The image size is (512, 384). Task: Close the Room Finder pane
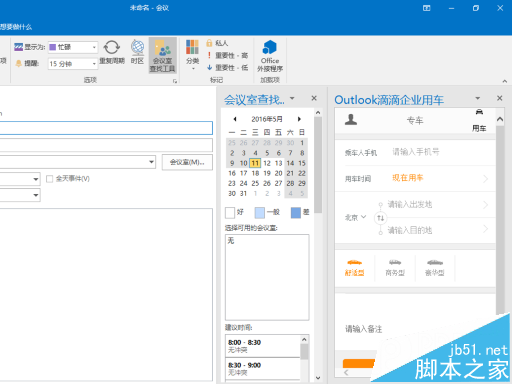coord(314,98)
